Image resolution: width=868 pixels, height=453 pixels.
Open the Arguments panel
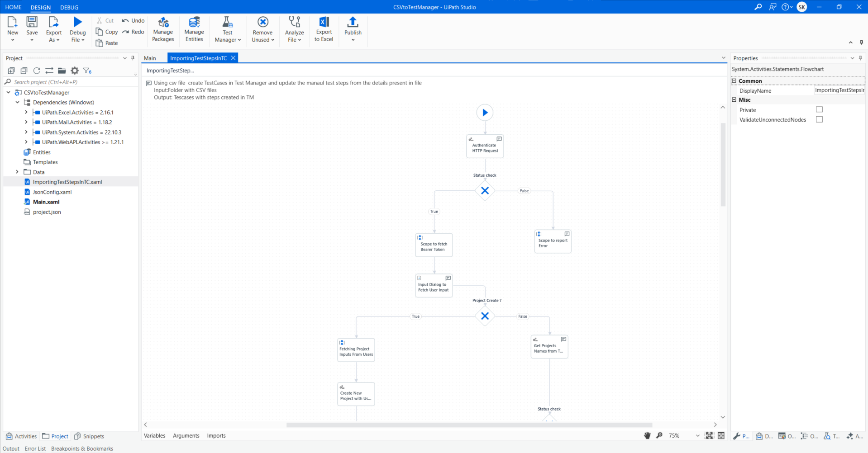point(186,436)
